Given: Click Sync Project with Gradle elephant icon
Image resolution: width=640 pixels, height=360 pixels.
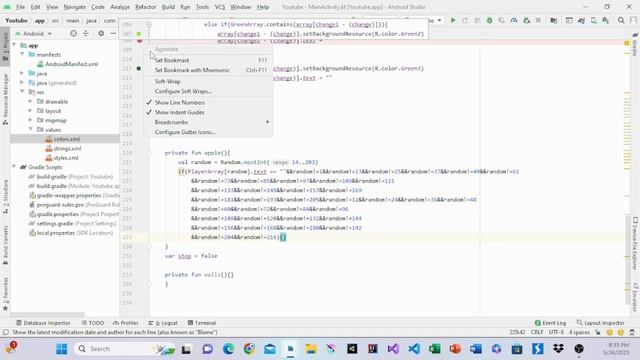Looking at the screenshot, I should (x=581, y=20).
